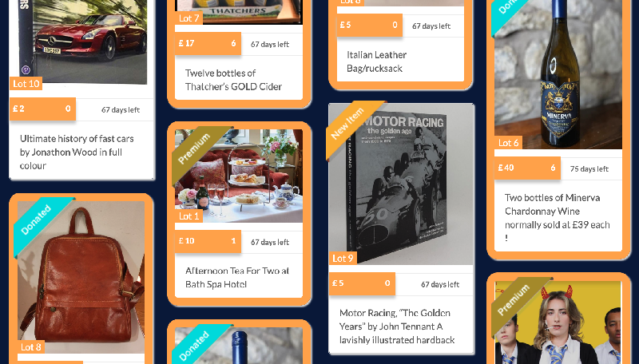This screenshot has height=364, width=639.
Task: Select the £17 bid bar for Thatchers cider
Action: click(208, 43)
